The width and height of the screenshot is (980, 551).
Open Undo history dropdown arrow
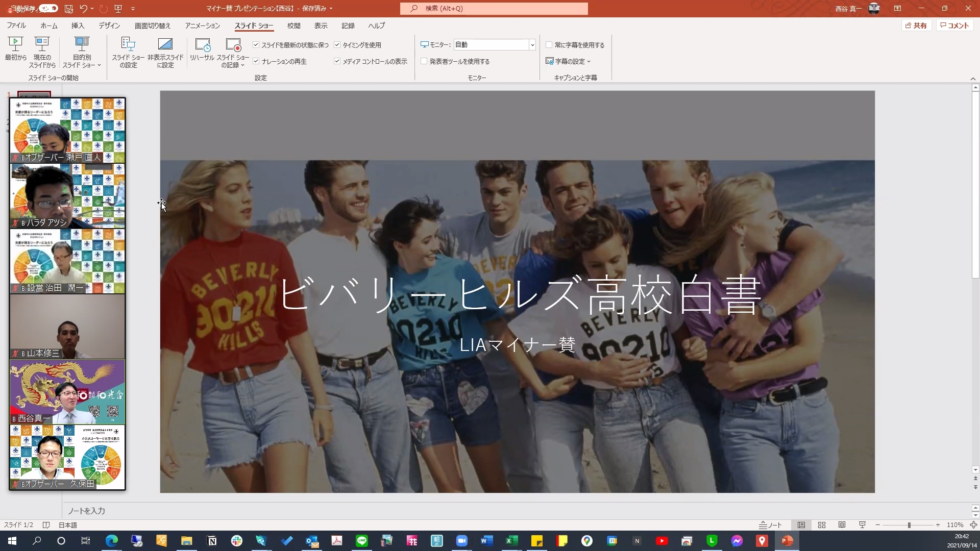(92, 9)
